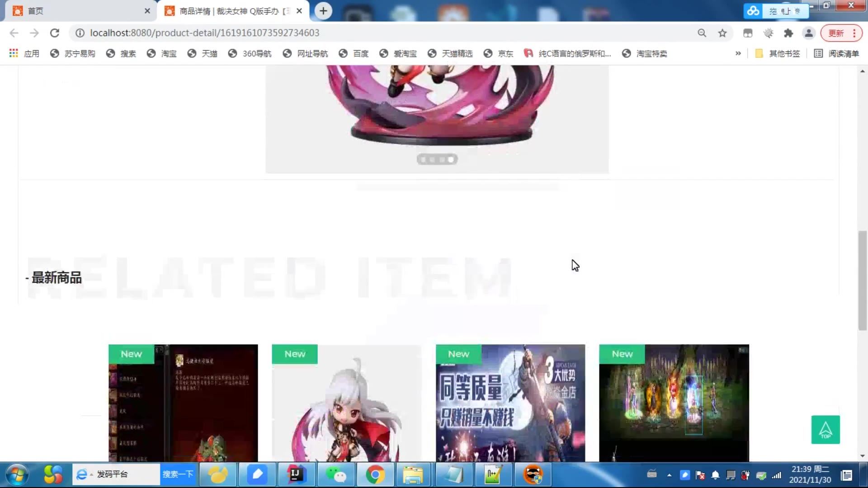Reload the current page
The height and width of the screenshot is (488, 868).
pos(55,33)
